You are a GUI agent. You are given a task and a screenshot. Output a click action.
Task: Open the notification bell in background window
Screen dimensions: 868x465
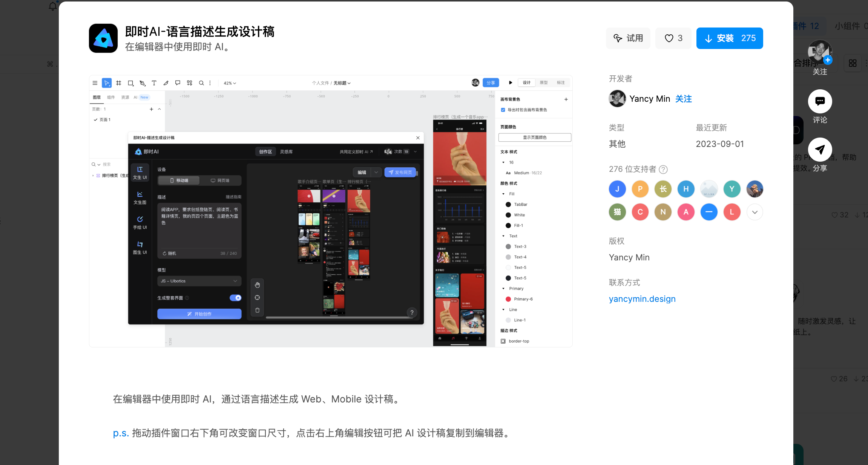point(53,6)
